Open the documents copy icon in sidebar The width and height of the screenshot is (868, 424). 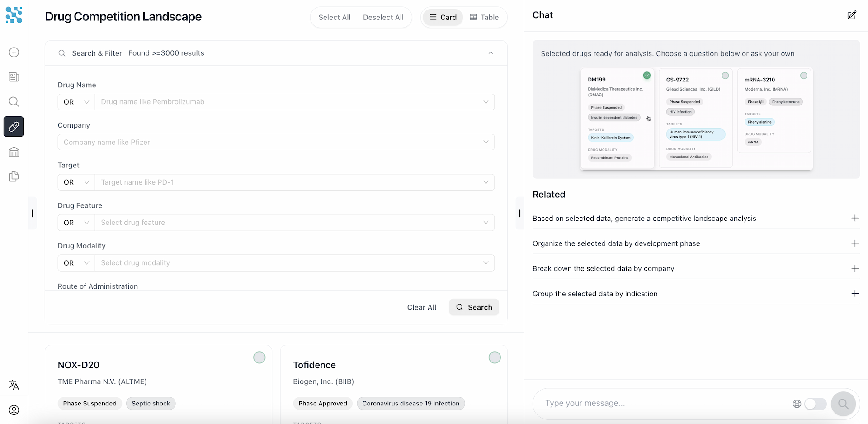(14, 176)
